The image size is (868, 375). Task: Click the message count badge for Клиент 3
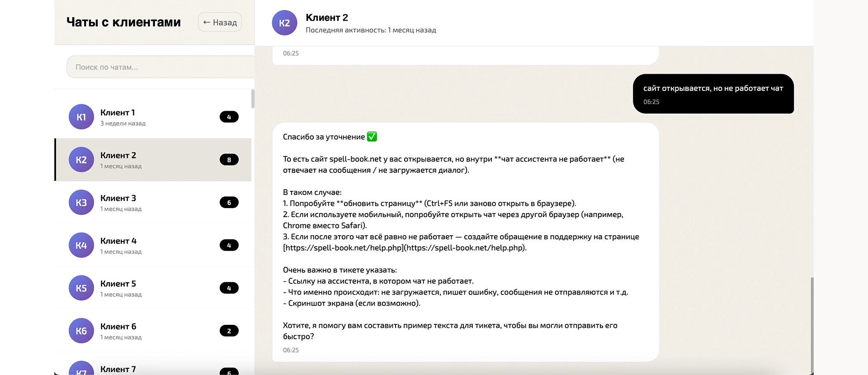[229, 203]
